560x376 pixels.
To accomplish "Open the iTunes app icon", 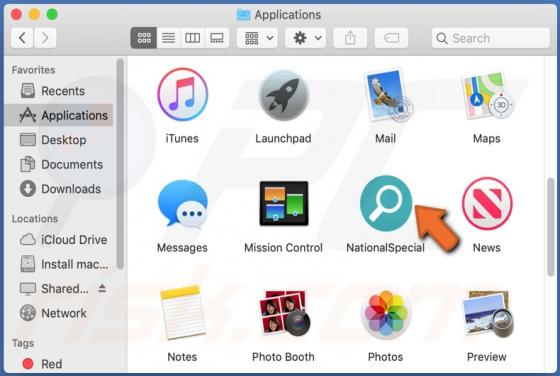I will pyautogui.click(x=182, y=95).
